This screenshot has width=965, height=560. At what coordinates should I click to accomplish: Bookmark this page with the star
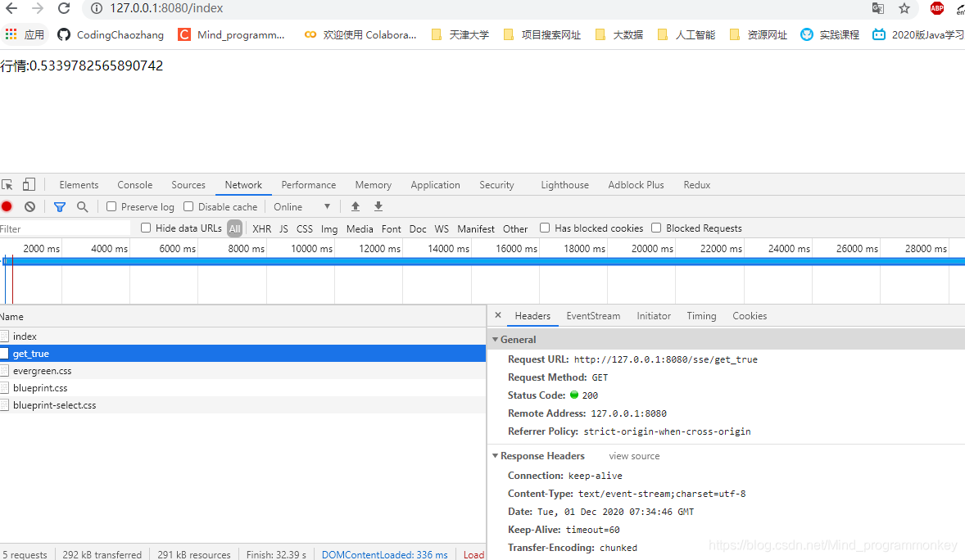click(904, 9)
